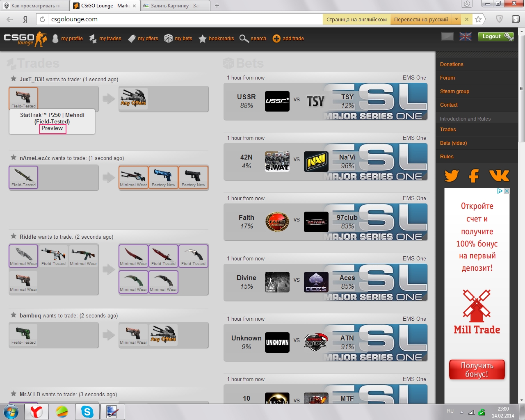This screenshot has height=420, width=525.
Task: Click Preview for StatTrak P250 Mehndi
Action: coord(52,128)
